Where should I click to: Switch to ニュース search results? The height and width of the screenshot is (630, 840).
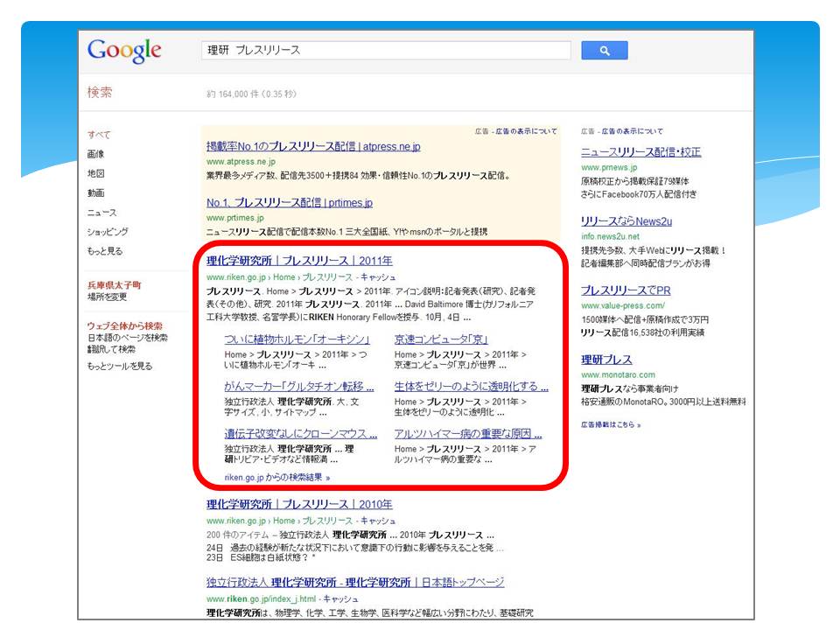pos(101,213)
